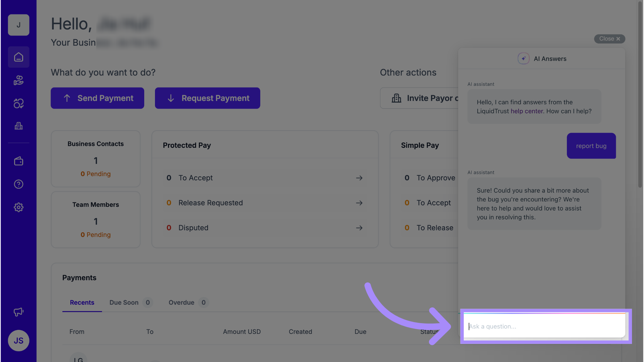
Task: Open the business building sidebar icon
Action: (18, 126)
